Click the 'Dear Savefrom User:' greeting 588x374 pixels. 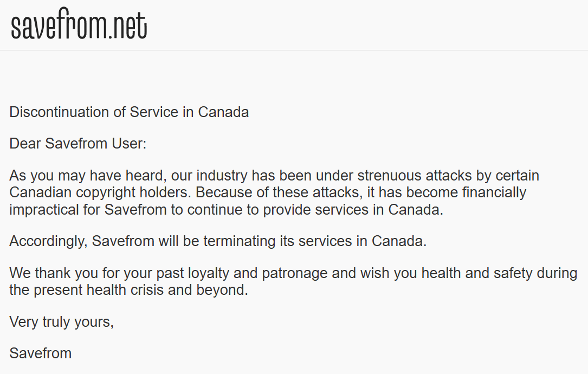click(x=78, y=144)
